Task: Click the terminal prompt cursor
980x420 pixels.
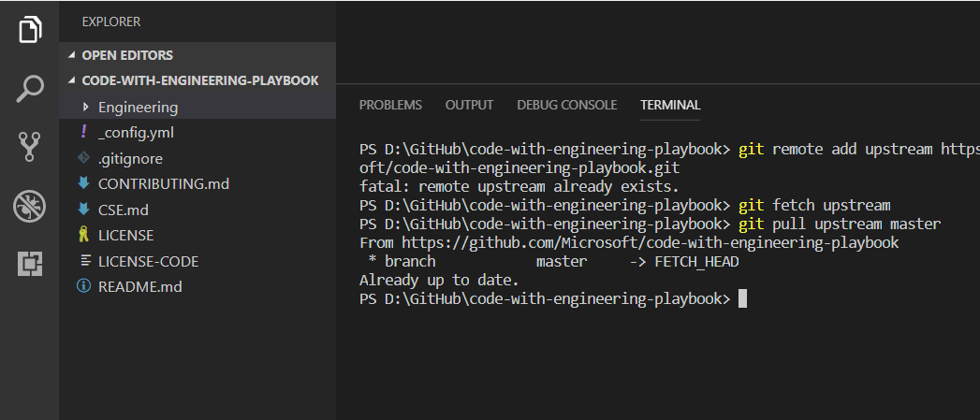Action: tap(742, 299)
